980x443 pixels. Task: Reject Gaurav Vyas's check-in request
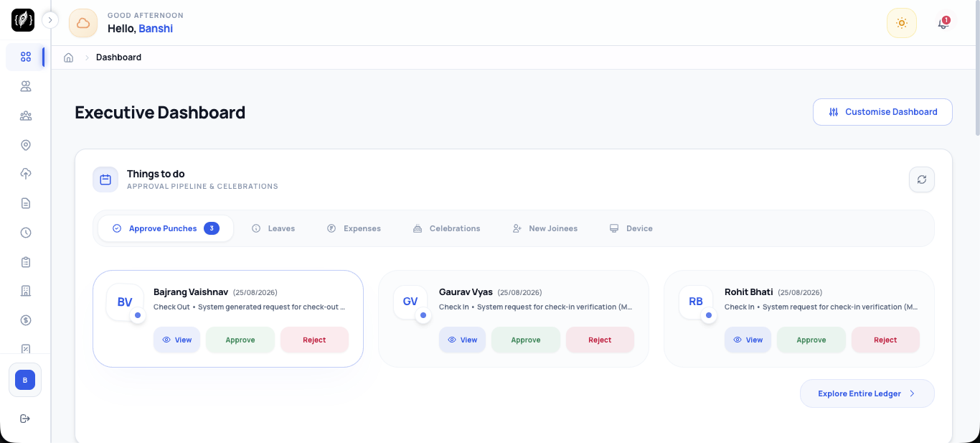600,340
